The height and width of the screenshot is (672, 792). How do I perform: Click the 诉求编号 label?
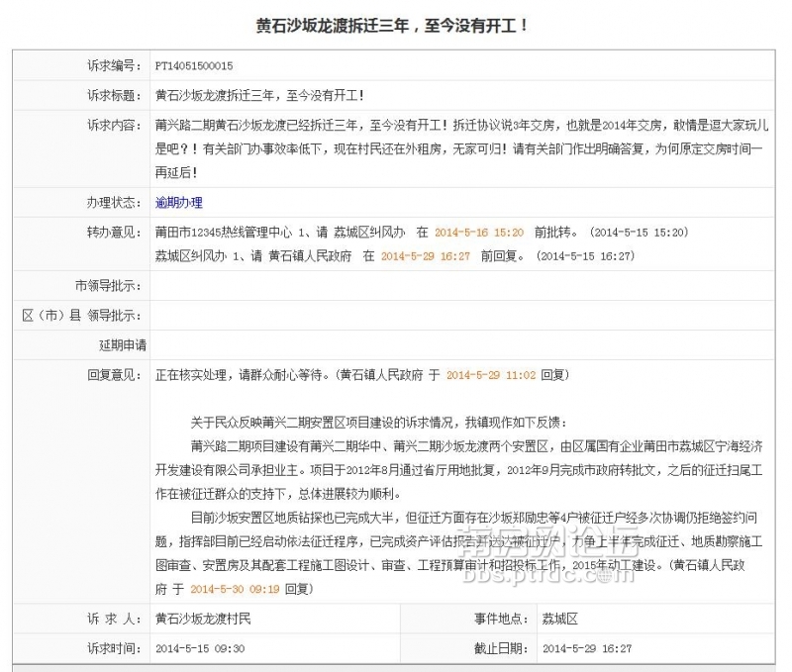[114, 65]
